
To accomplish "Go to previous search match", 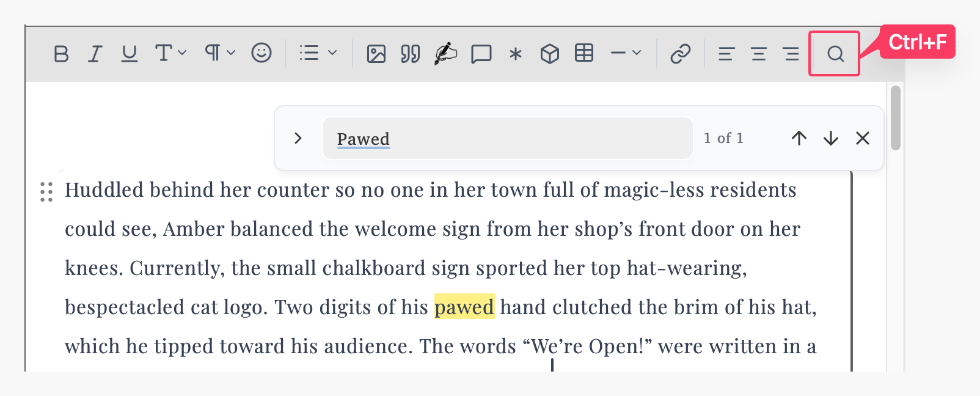I will coord(799,138).
